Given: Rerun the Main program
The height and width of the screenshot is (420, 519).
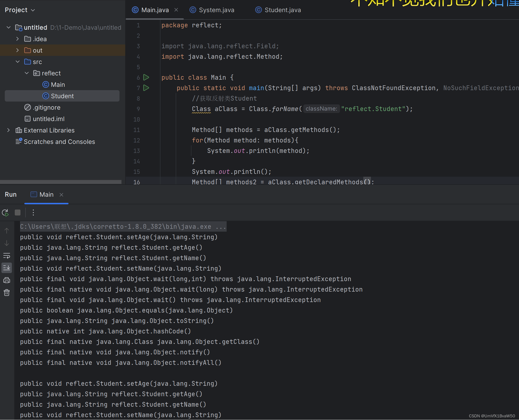Looking at the screenshot, I should coord(5,213).
